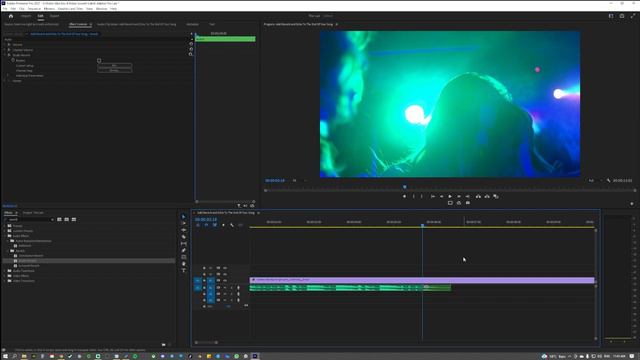Toggle Snap in the timeline
The height and width of the screenshot is (360, 640).
pos(206,225)
